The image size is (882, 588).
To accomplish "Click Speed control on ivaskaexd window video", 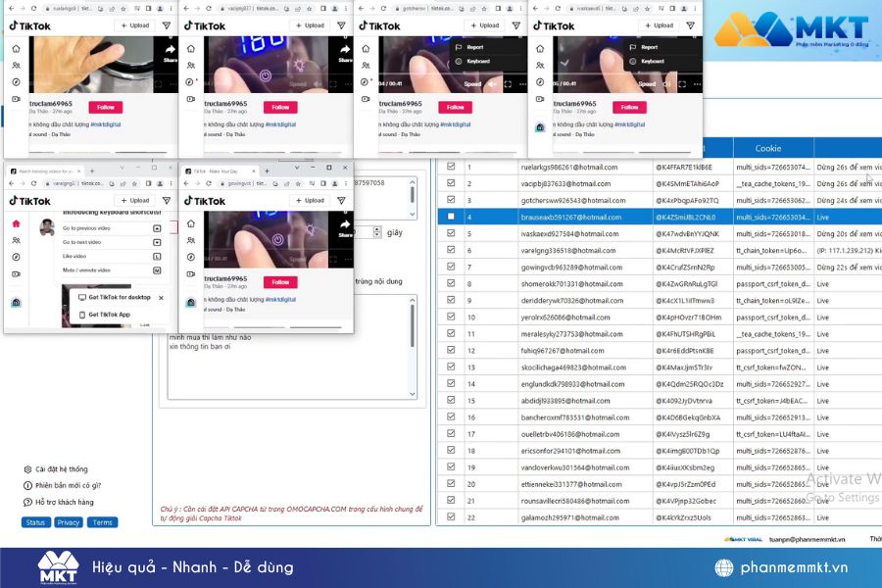I will click(647, 84).
